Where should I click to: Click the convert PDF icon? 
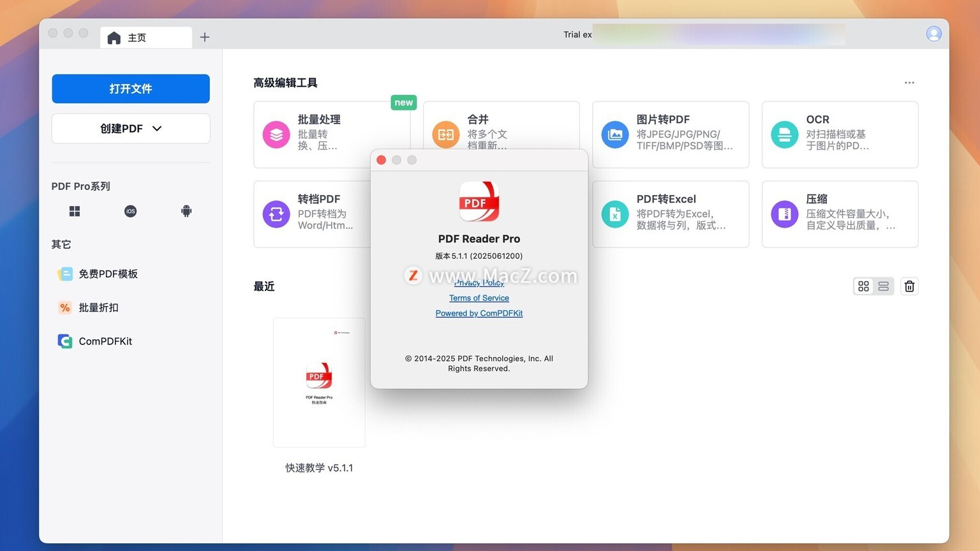click(x=276, y=214)
